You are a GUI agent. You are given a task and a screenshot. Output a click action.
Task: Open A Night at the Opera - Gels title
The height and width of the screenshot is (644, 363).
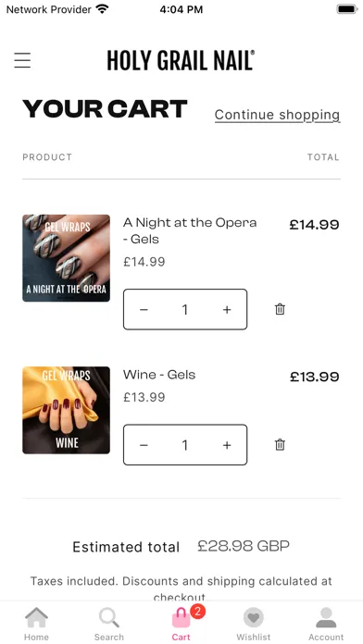click(x=190, y=230)
